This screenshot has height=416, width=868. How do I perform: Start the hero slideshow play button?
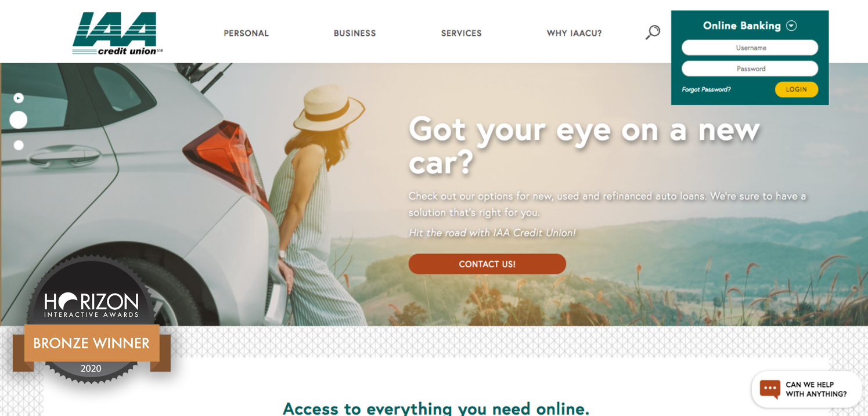coord(19,98)
